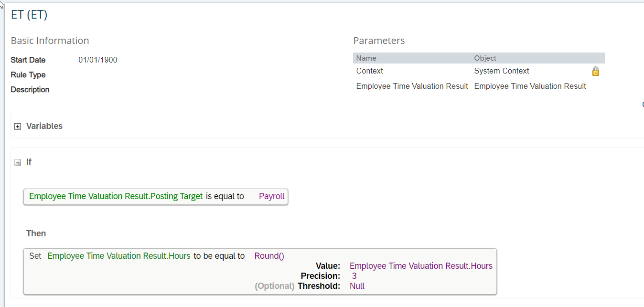Image resolution: width=644 pixels, height=307 pixels.
Task: Click the ET (ET) rule title
Action: (x=29, y=15)
